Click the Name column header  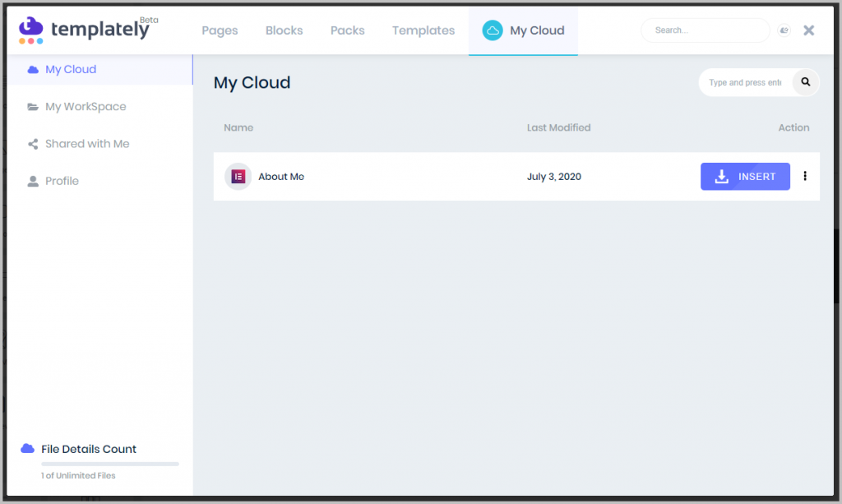[x=238, y=127]
